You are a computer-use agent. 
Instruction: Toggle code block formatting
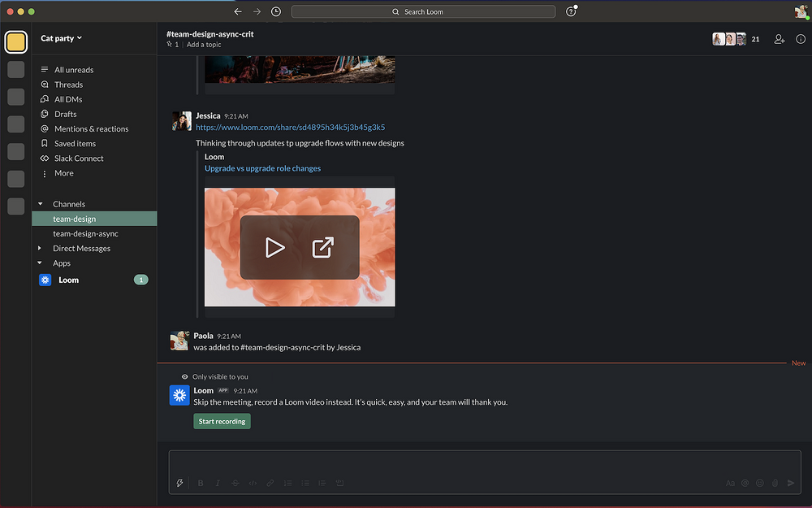pos(339,483)
